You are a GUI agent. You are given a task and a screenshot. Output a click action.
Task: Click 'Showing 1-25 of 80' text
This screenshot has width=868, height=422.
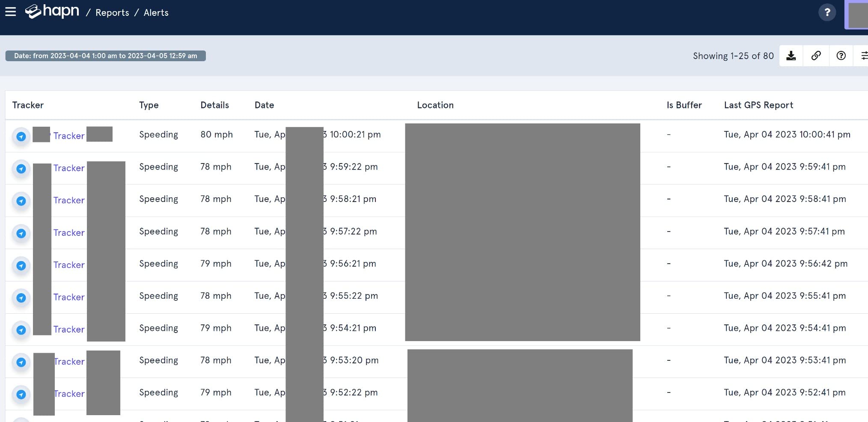point(733,56)
